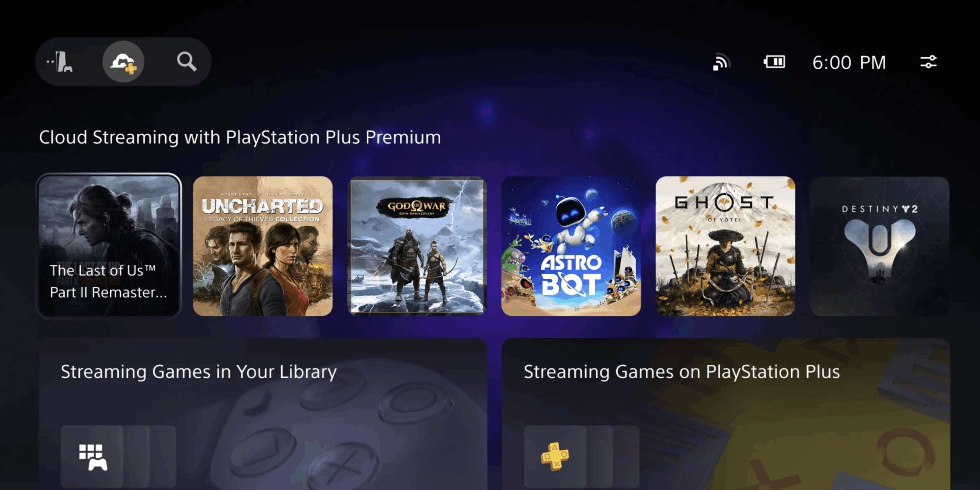Image resolution: width=980 pixels, height=490 pixels.
Task: Click the yellow PlayStation Plus logo icon
Action: (555, 456)
